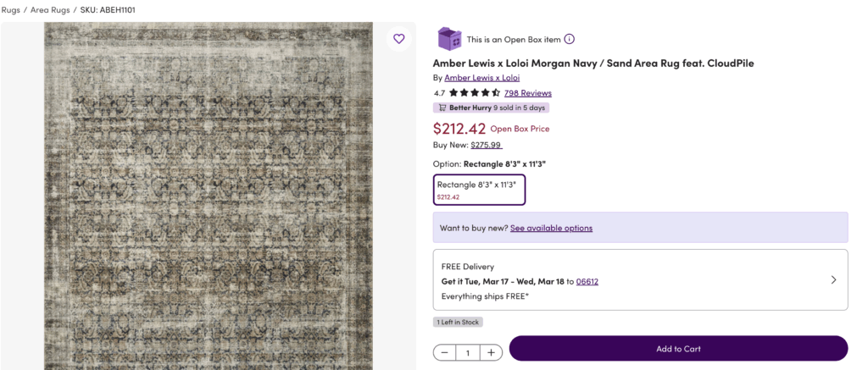The image size is (868, 370).
Task: Add the rug to cart
Action: 678,349
